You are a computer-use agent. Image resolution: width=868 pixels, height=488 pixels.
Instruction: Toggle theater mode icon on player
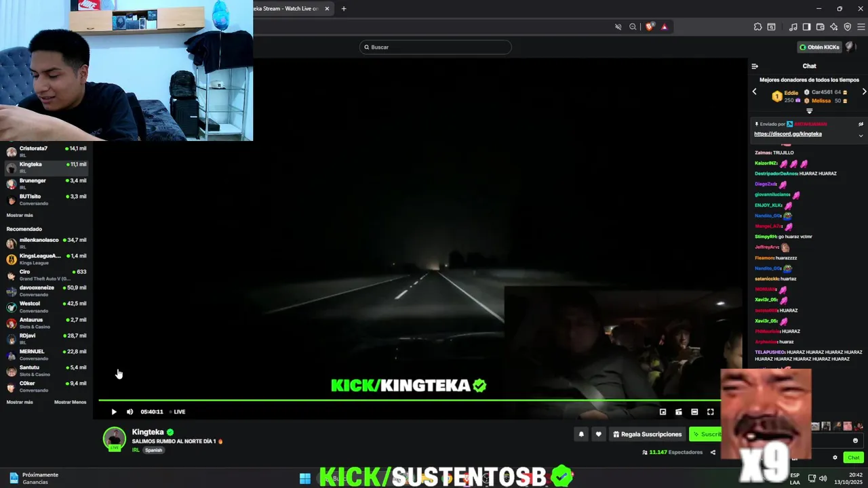tap(678, 411)
